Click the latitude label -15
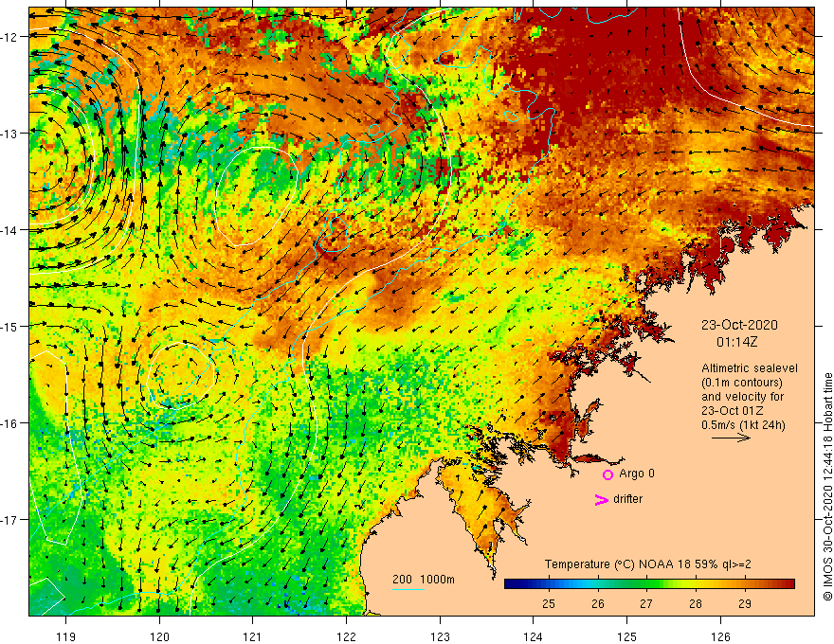The width and height of the screenshot is (834, 644). click(10, 326)
